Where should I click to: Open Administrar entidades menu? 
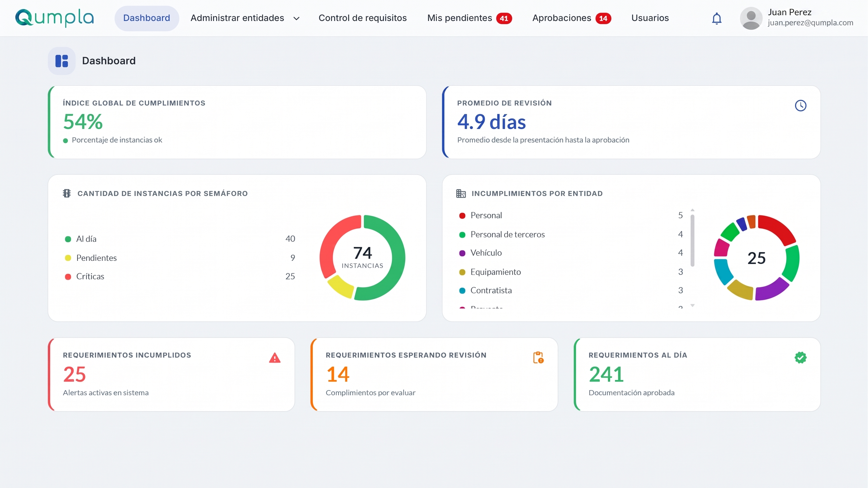pos(237,18)
